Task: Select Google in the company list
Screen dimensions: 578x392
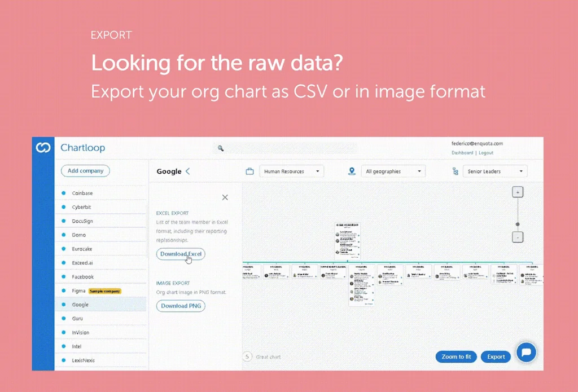Action: click(100, 305)
